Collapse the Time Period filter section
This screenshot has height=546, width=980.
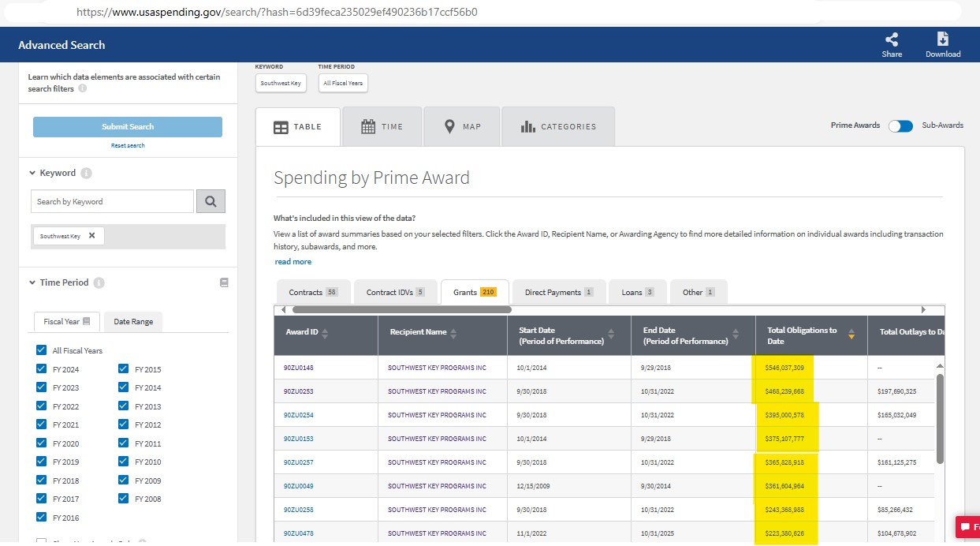tap(32, 282)
